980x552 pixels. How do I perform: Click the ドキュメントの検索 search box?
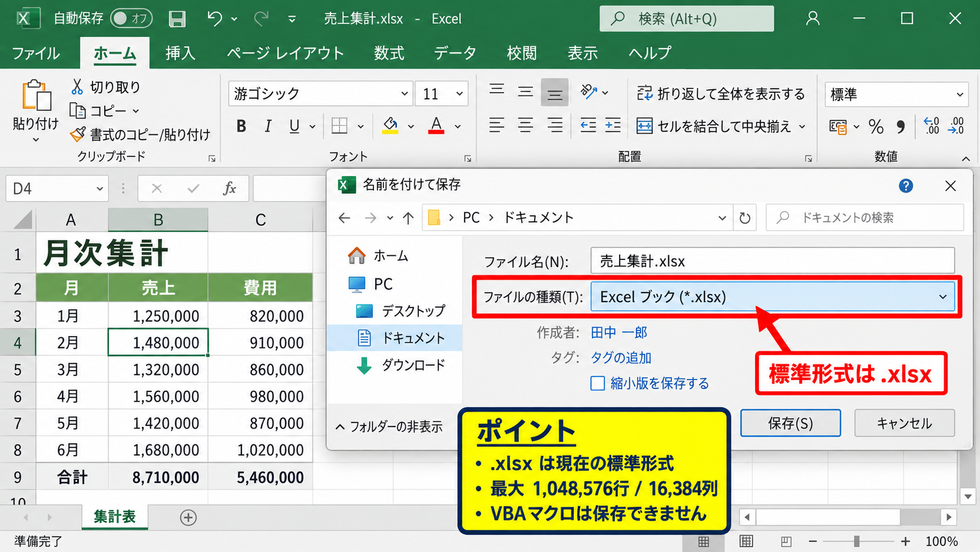tap(865, 218)
